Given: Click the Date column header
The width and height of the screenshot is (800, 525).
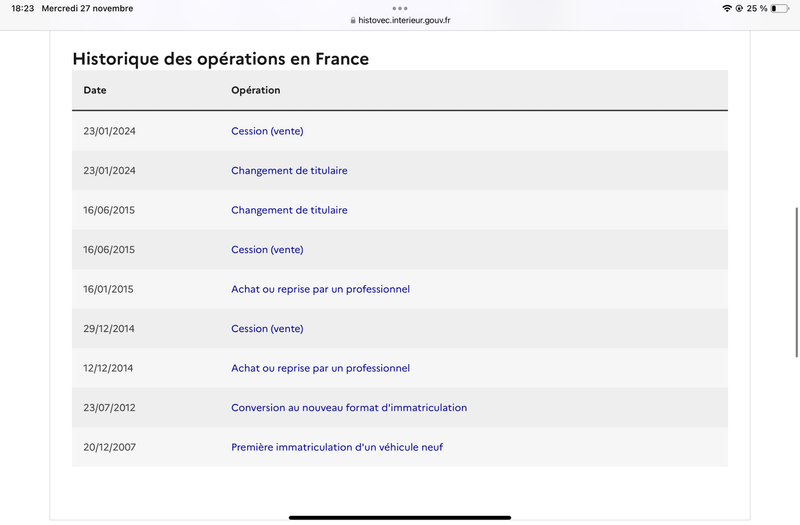Looking at the screenshot, I should click(95, 90).
